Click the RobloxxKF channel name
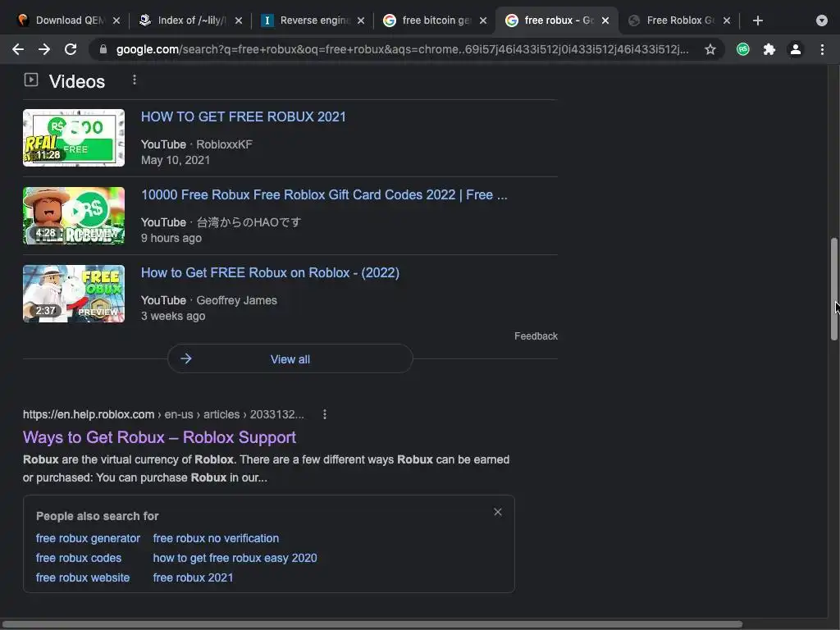Image resolution: width=840 pixels, height=630 pixels. [x=224, y=144]
